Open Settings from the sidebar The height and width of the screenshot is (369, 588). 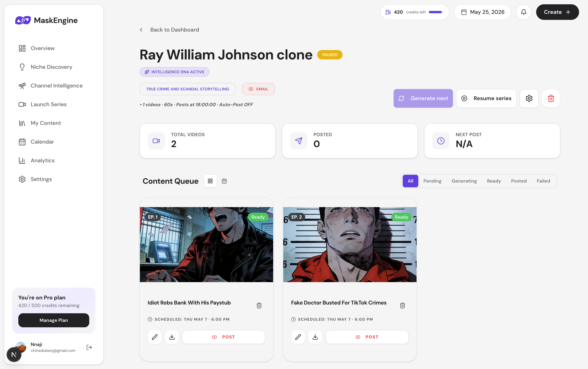[x=54, y=179]
